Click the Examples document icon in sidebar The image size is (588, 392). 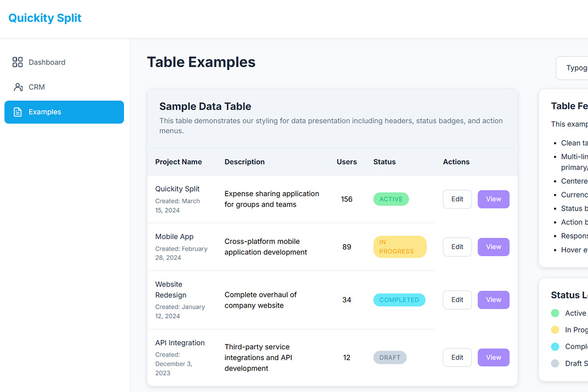click(18, 112)
